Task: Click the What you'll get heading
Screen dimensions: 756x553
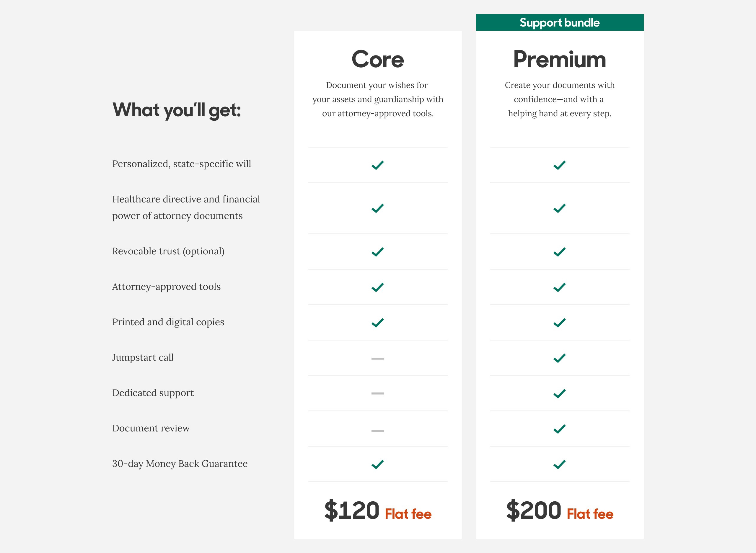Action: click(177, 110)
